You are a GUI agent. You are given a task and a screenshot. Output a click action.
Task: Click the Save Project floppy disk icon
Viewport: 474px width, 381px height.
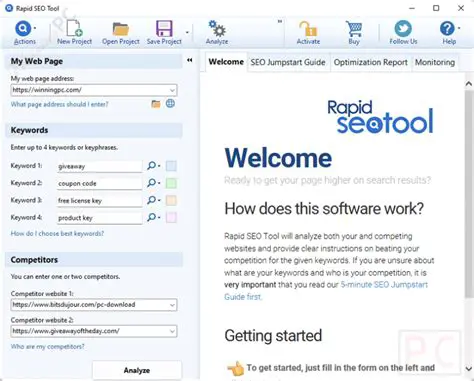tap(164, 29)
